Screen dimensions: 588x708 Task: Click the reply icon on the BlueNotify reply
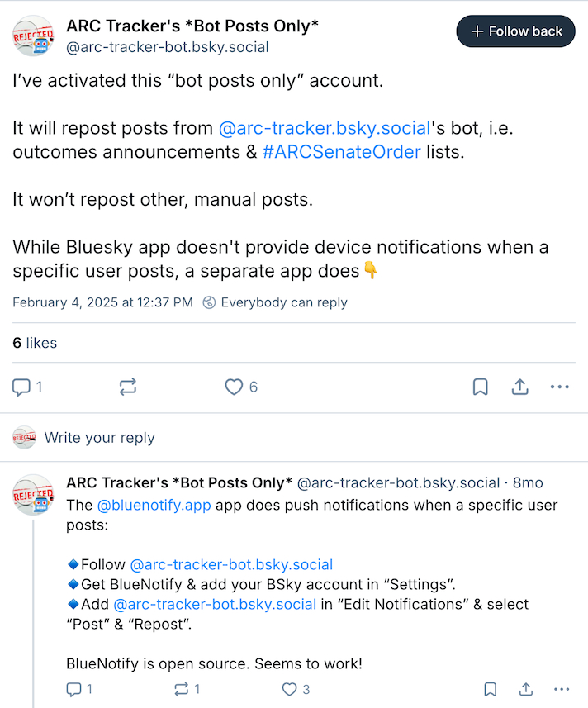(x=74, y=689)
